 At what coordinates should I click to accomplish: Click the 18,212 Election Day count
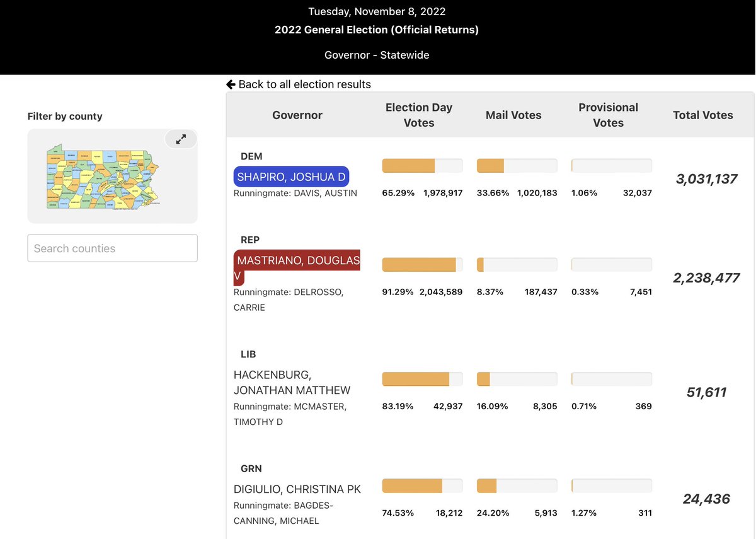tap(449, 513)
